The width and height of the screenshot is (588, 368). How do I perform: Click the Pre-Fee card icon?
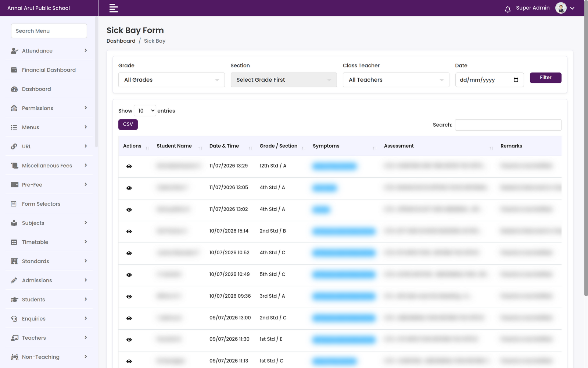14,185
